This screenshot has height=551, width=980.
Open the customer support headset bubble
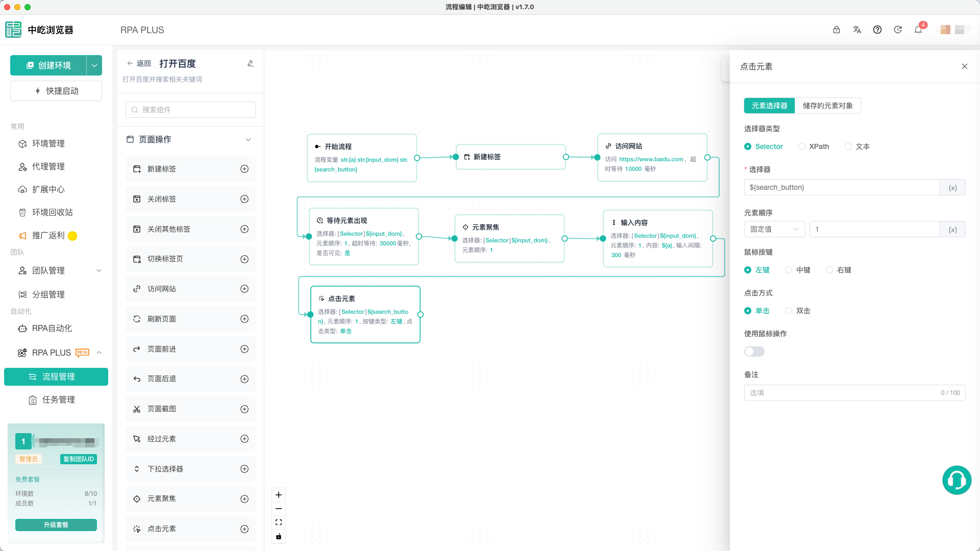[x=957, y=480]
